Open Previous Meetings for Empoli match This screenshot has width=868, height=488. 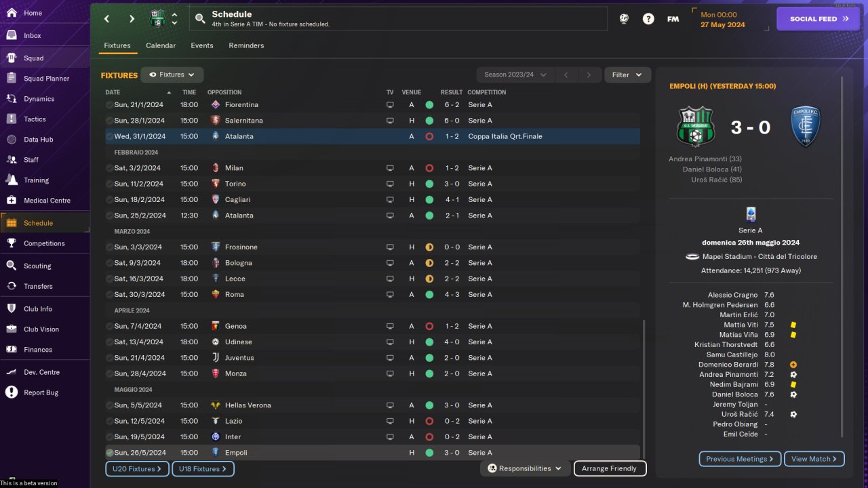point(740,459)
